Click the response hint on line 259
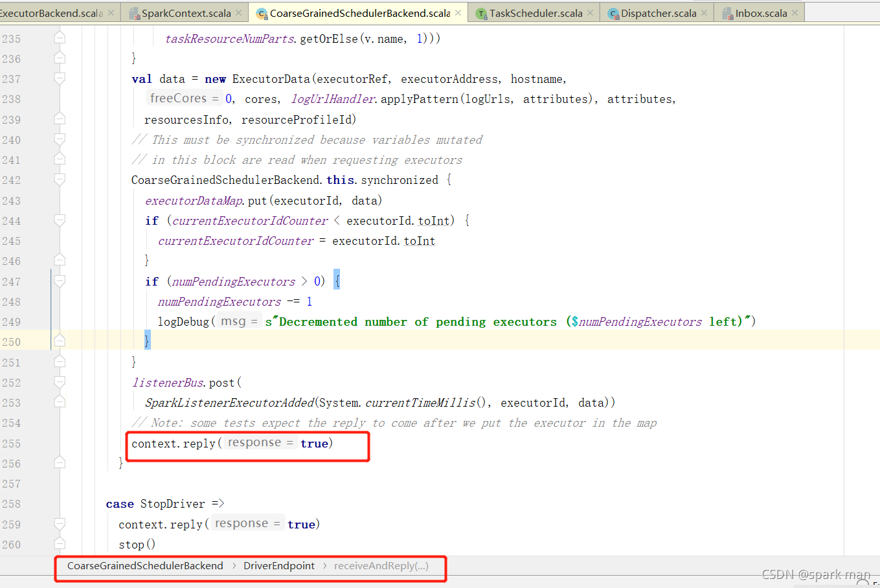Image resolution: width=880 pixels, height=588 pixels. 247,523
